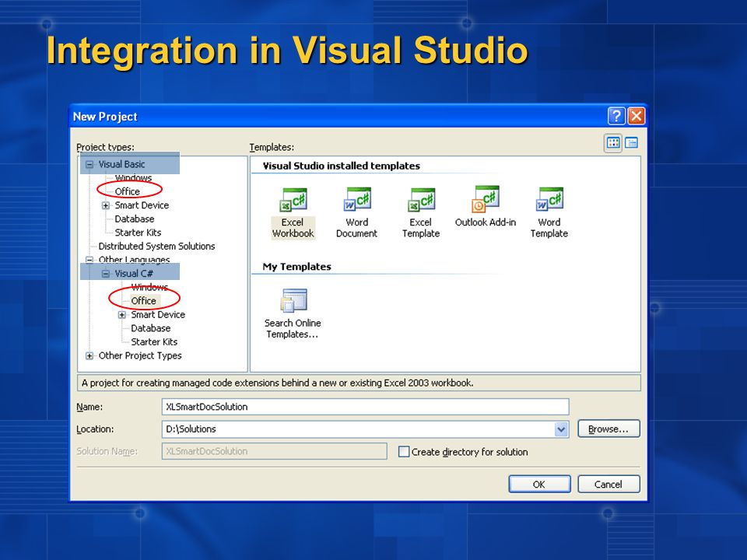The image size is (747, 560).
Task: Expand Smart Device under Visual Basic
Action: click(x=106, y=205)
